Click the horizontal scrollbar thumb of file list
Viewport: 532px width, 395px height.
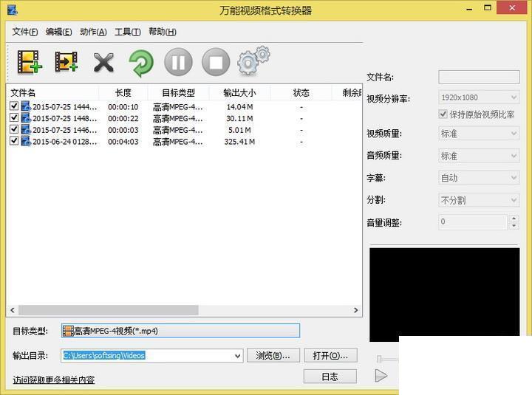pos(109,310)
